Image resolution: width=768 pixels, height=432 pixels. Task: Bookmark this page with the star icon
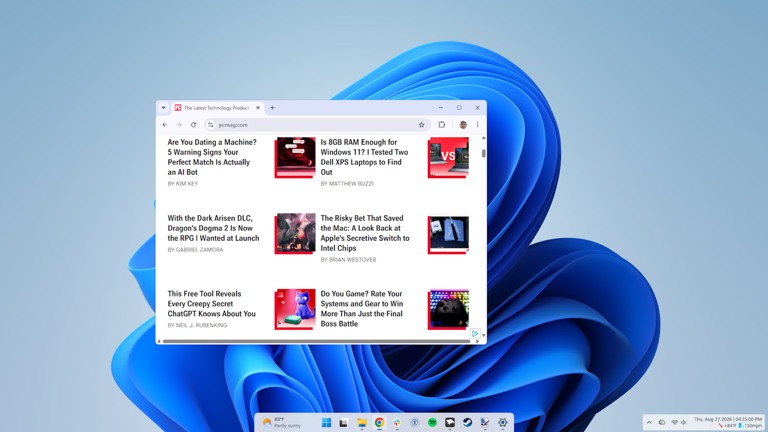tap(421, 125)
